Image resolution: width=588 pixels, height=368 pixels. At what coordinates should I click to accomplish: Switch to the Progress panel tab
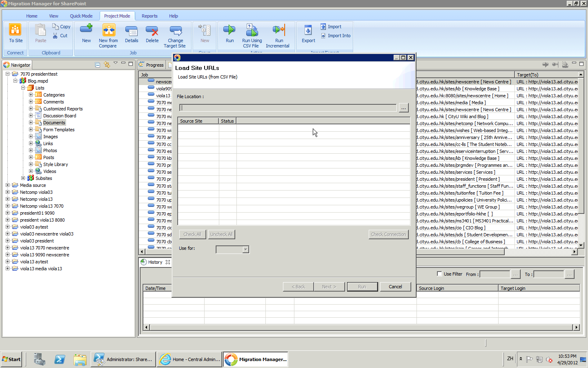(x=151, y=65)
